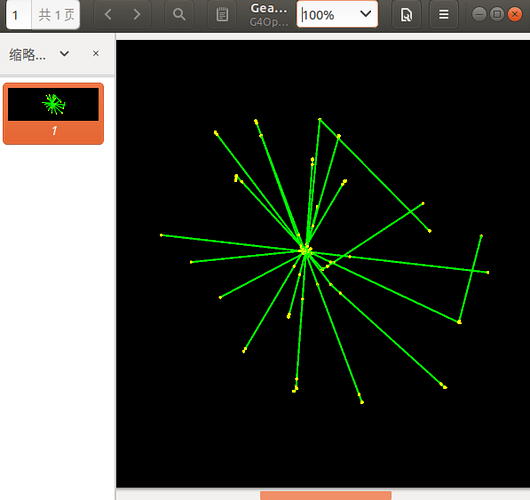Image resolution: width=530 pixels, height=500 pixels.
Task: Open the find magnifier tool
Action: click(x=179, y=15)
